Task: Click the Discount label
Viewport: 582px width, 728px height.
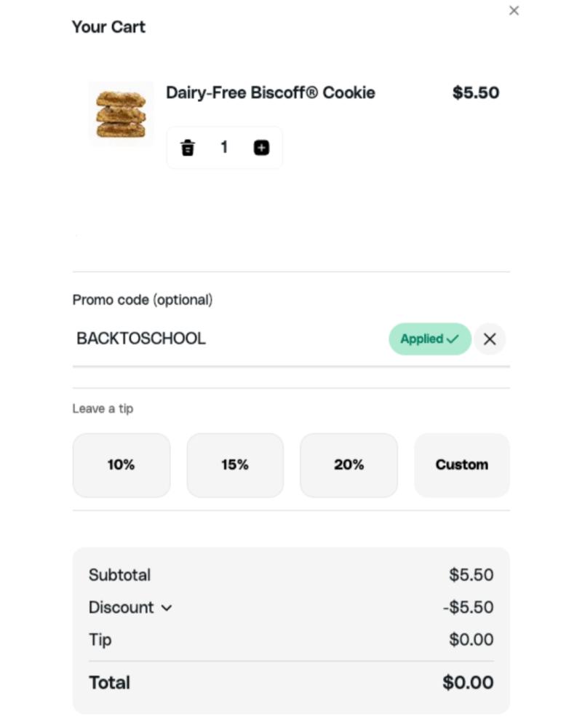Action: [x=121, y=607]
